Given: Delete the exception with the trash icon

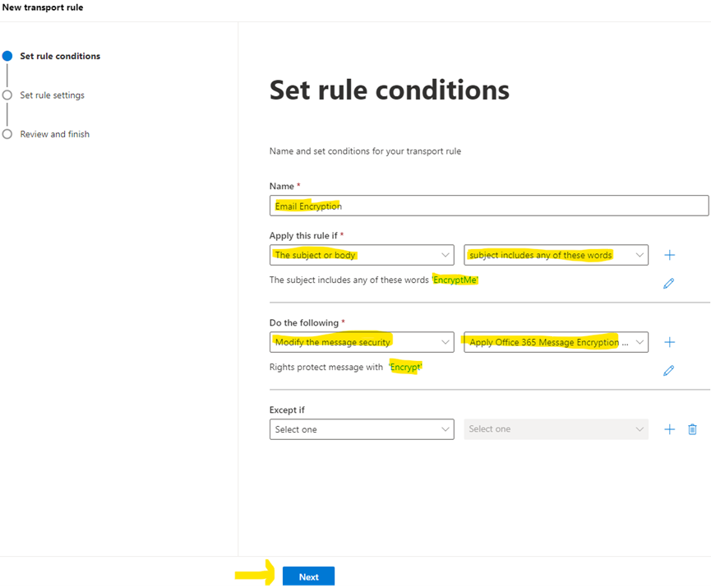Looking at the screenshot, I should tap(692, 429).
